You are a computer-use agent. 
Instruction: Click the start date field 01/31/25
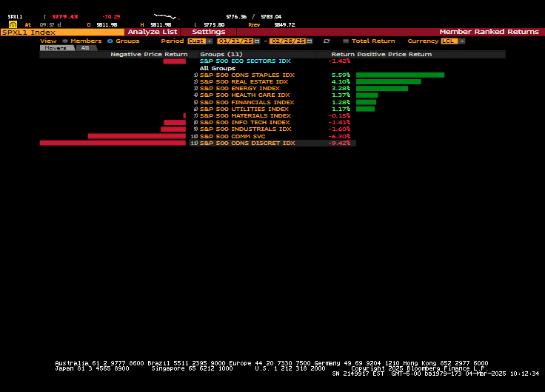(x=235, y=41)
